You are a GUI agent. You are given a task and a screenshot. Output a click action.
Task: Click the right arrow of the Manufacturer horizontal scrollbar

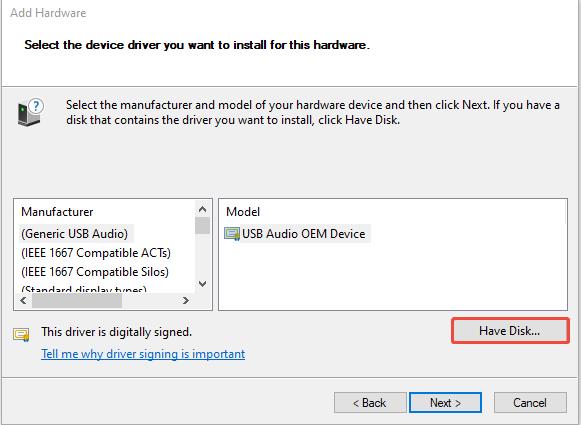pyautogui.click(x=186, y=300)
